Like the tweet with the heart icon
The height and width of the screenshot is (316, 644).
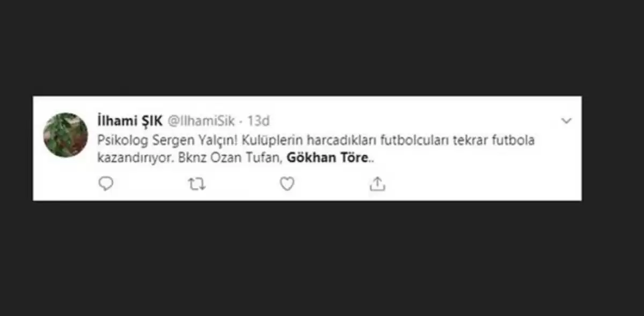[x=287, y=184]
